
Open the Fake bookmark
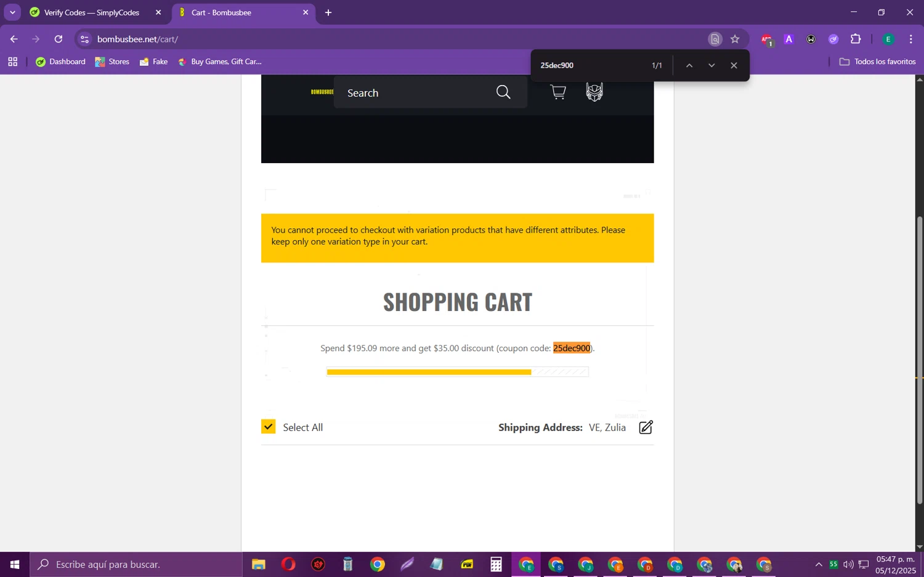click(153, 62)
